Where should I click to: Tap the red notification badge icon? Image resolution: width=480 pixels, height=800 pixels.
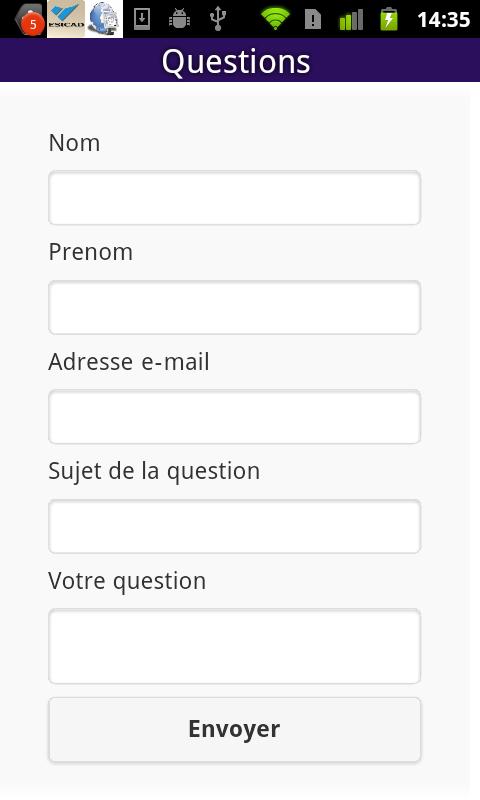coord(29,20)
